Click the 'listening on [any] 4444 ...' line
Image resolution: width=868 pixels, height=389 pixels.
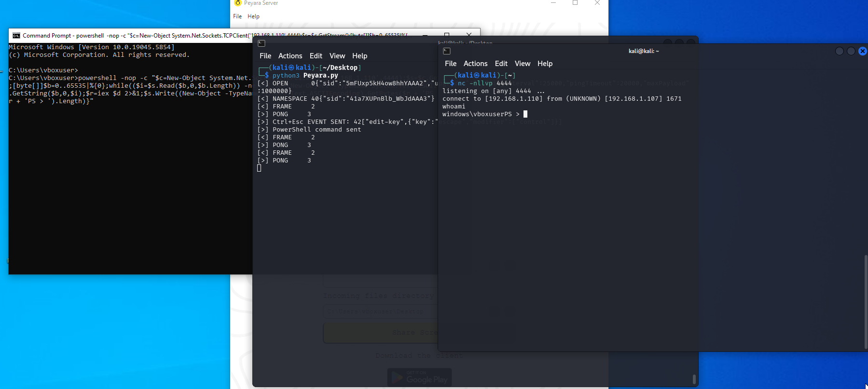tap(494, 91)
